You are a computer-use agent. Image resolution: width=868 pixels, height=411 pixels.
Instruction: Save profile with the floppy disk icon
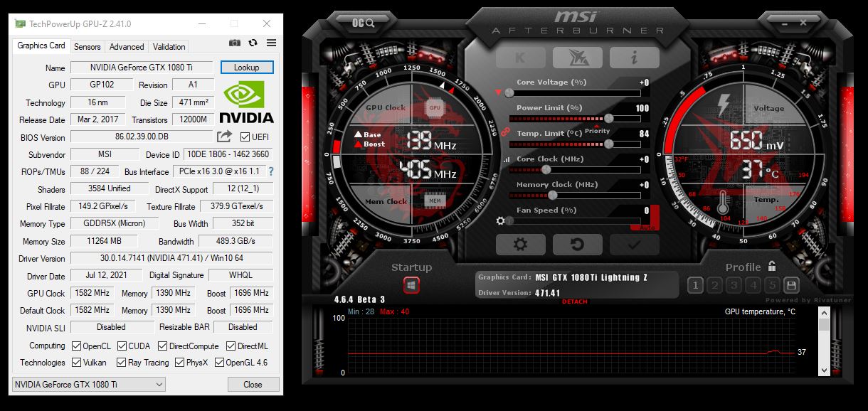(x=791, y=285)
